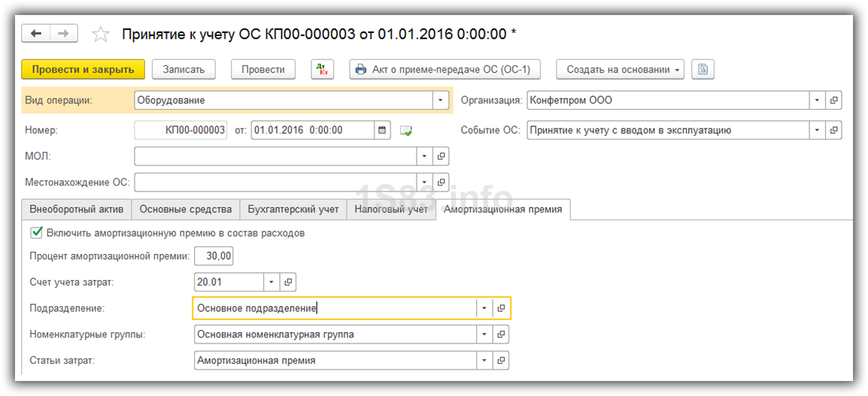868x396 pixels.
Task: Click open-form icon for Статьи затрат
Action: click(x=501, y=360)
